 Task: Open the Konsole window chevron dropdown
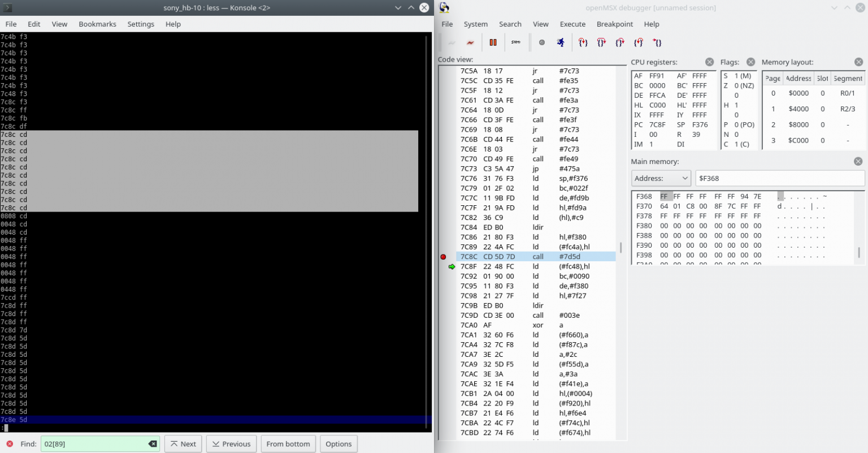click(x=397, y=7)
